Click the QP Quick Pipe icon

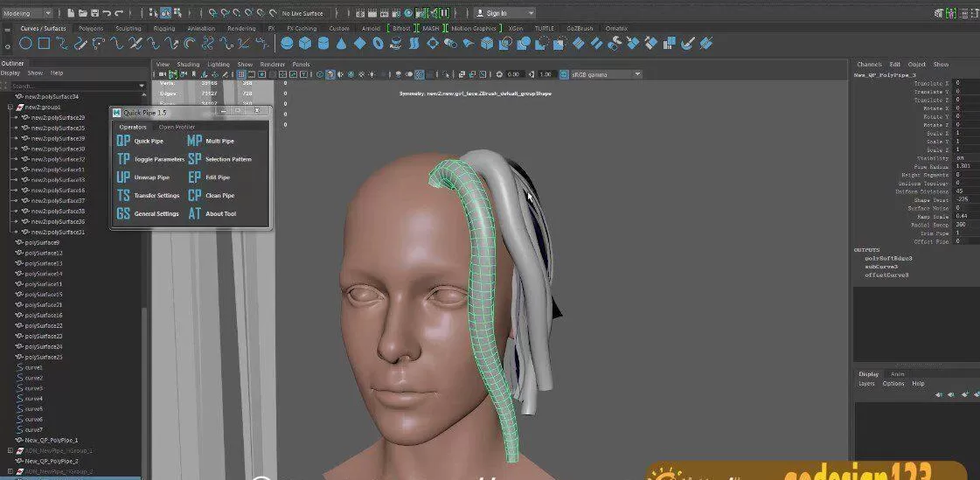pos(123,141)
